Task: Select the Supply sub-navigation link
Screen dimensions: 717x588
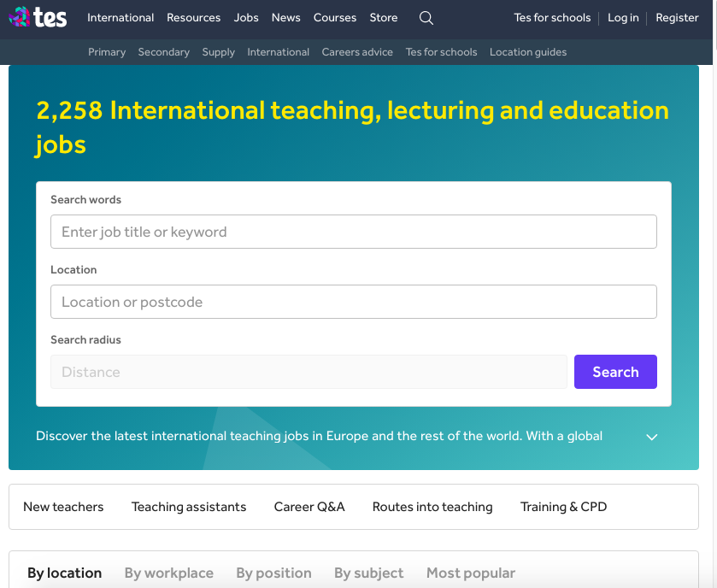Action: click(x=219, y=52)
